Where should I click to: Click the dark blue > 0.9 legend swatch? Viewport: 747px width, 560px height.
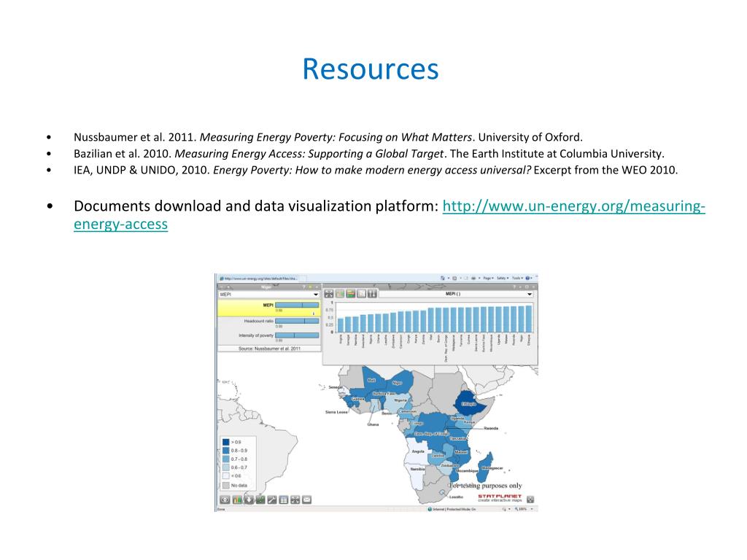tap(226, 442)
